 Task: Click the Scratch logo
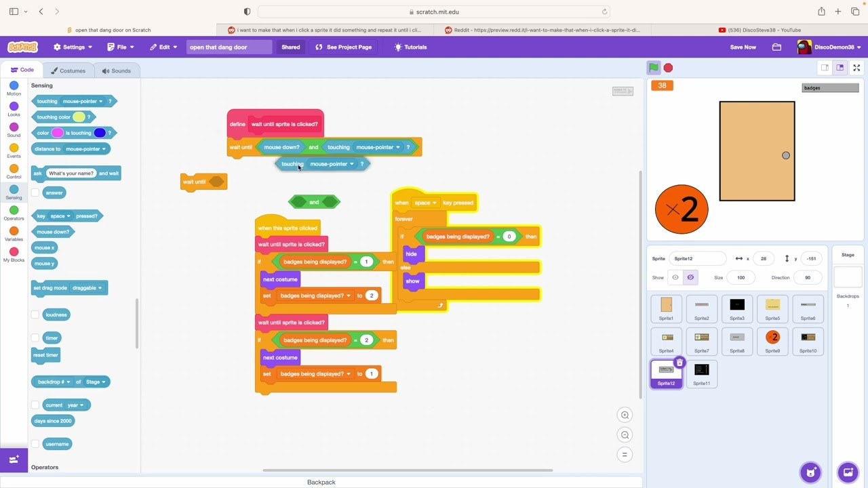pyautogui.click(x=22, y=47)
